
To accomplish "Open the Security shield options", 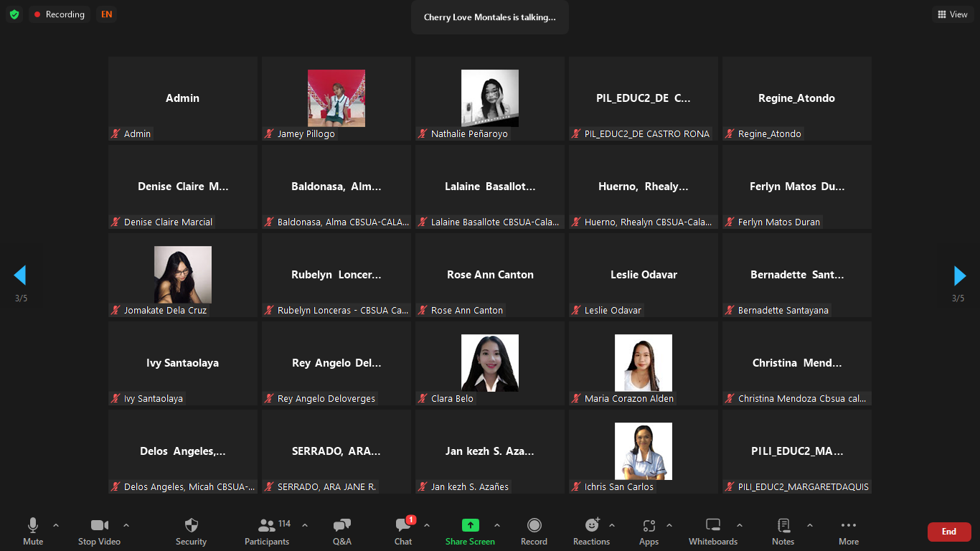I will (191, 531).
